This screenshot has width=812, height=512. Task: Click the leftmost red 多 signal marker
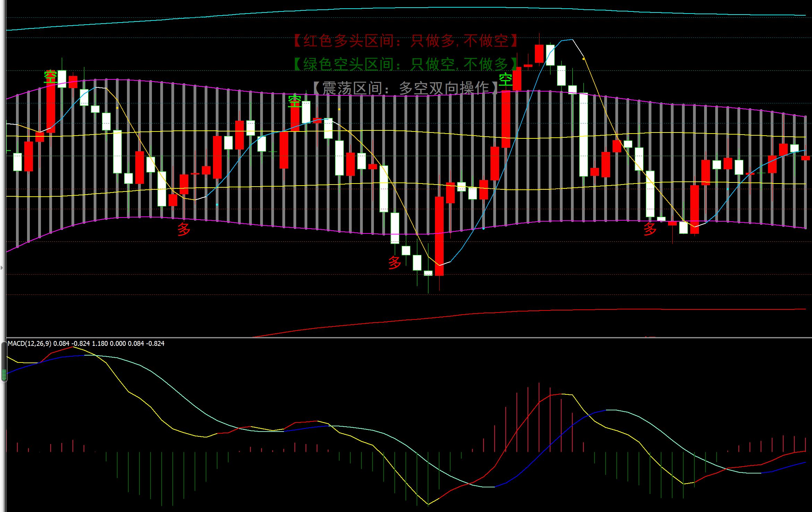(x=183, y=229)
